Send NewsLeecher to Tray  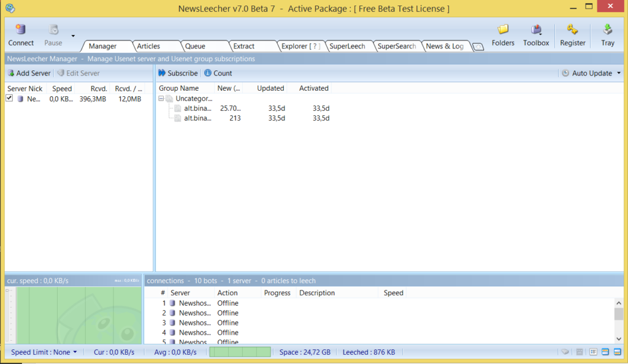pyautogui.click(x=608, y=36)
